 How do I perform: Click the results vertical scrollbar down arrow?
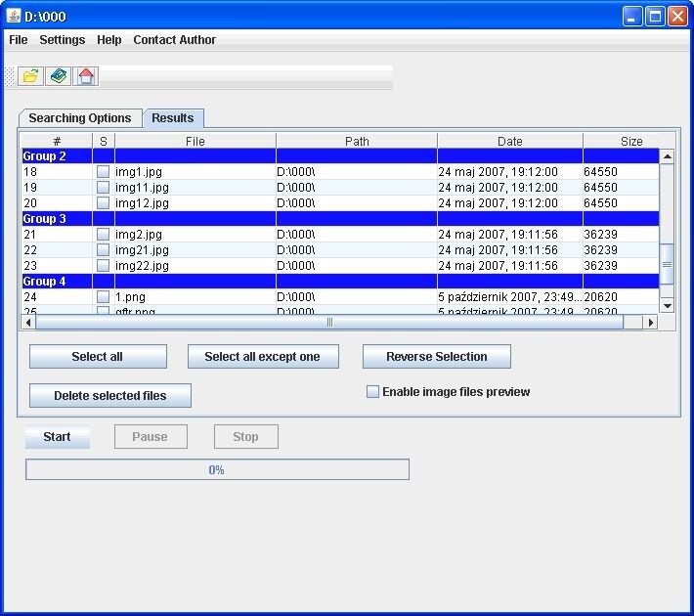(x=667, y=306)
